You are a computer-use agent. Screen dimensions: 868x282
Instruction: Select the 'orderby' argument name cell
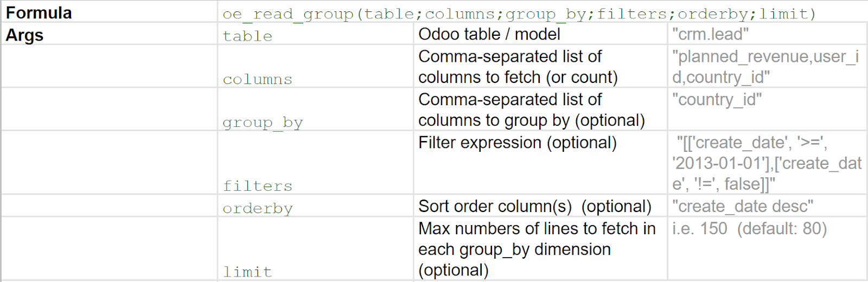pyautogui.click(x=257, y=208)
